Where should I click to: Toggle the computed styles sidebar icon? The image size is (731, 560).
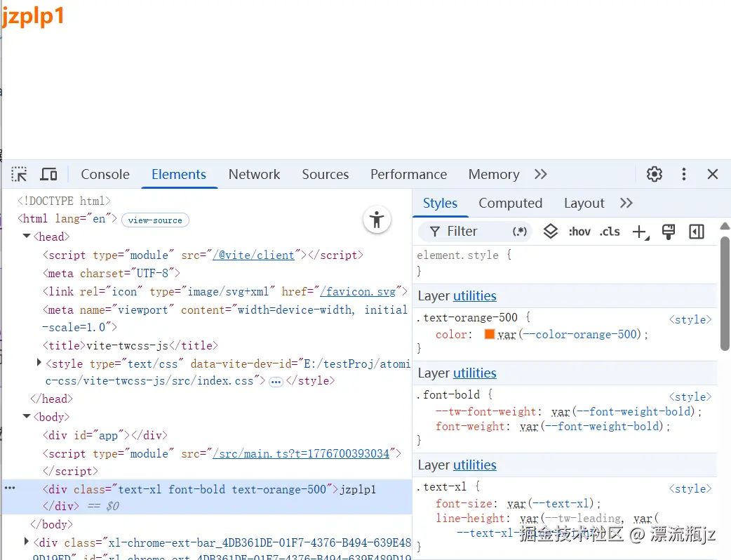pyautogui.click(x=697, y=232)
